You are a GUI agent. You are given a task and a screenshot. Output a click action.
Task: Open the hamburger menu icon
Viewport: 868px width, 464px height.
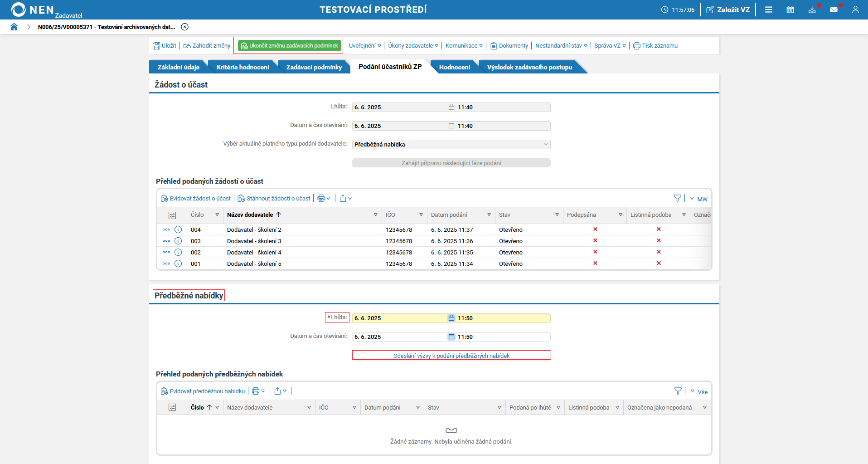click(x=769, y=10)
